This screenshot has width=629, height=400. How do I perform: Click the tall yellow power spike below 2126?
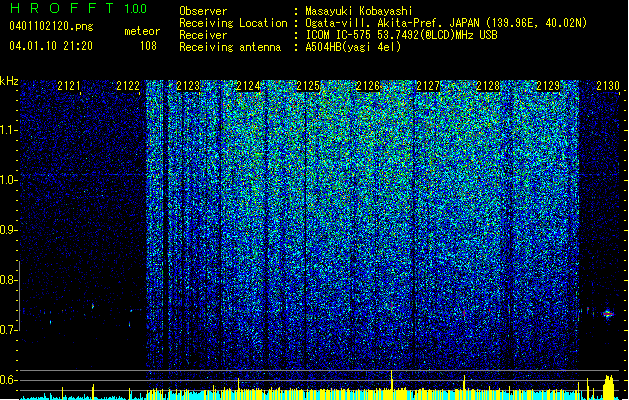pos(392,385)
